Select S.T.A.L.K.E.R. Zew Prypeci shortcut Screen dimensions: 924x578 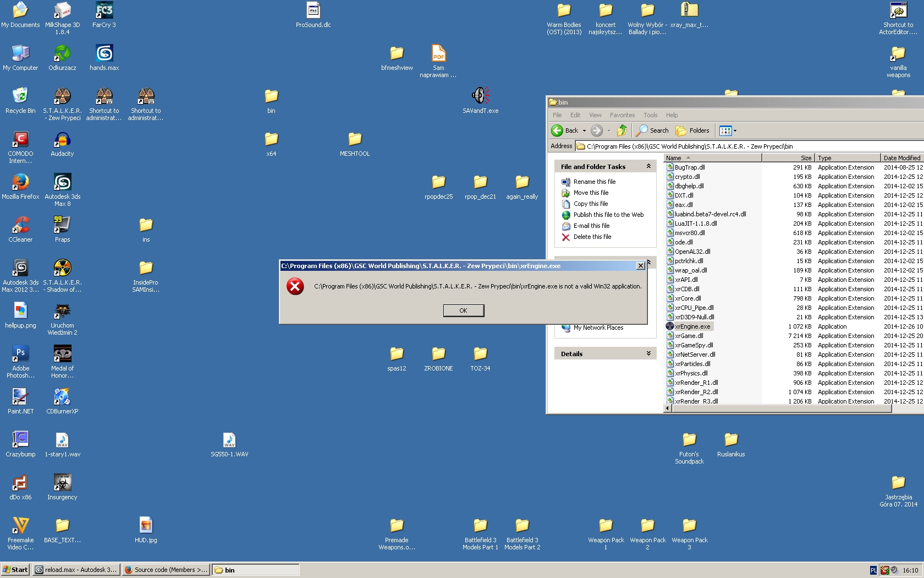coord(62,104)
